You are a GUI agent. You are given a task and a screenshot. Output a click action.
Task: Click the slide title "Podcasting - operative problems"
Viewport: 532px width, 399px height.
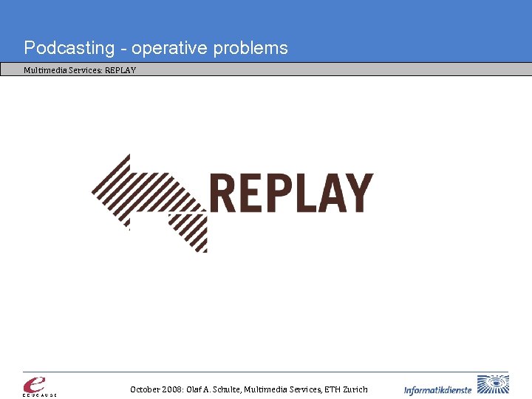click(156, 48)
